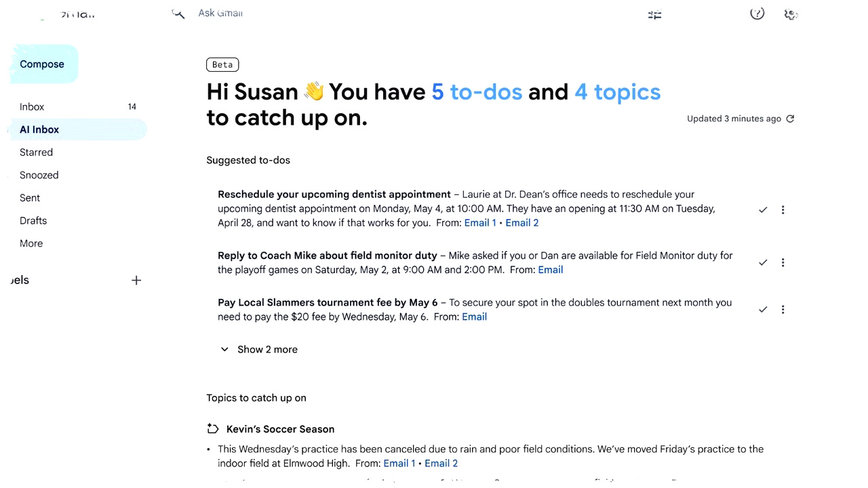Expand Show 2 more to-dos

pos(259,350)
